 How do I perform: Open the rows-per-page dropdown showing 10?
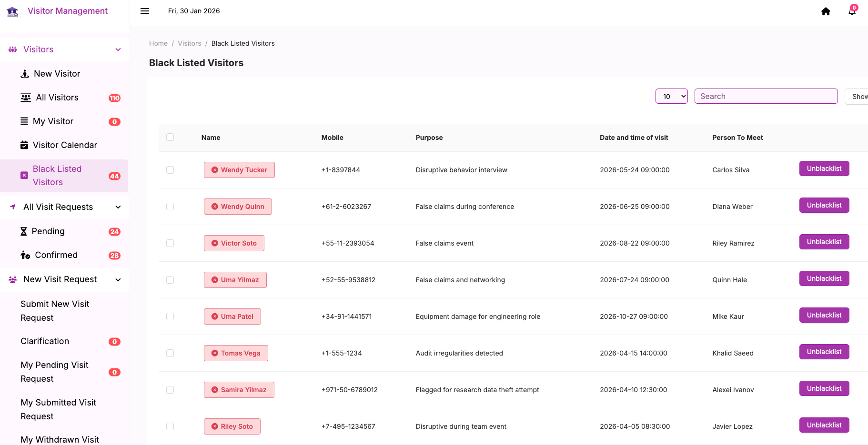click(671, 96)
